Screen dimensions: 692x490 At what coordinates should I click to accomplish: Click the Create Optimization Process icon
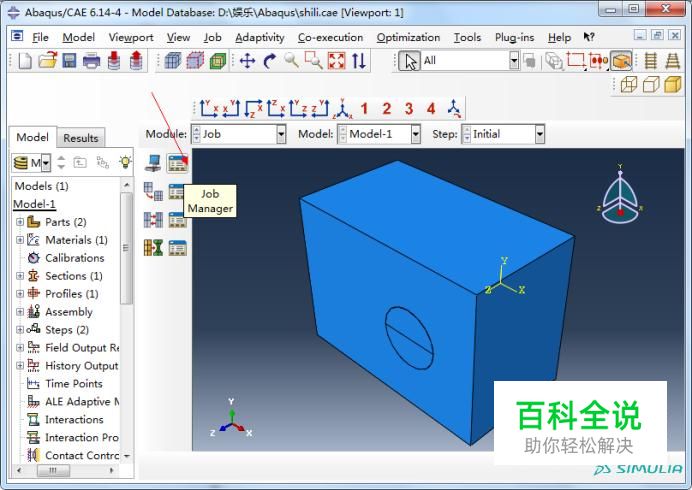(153, 248)
